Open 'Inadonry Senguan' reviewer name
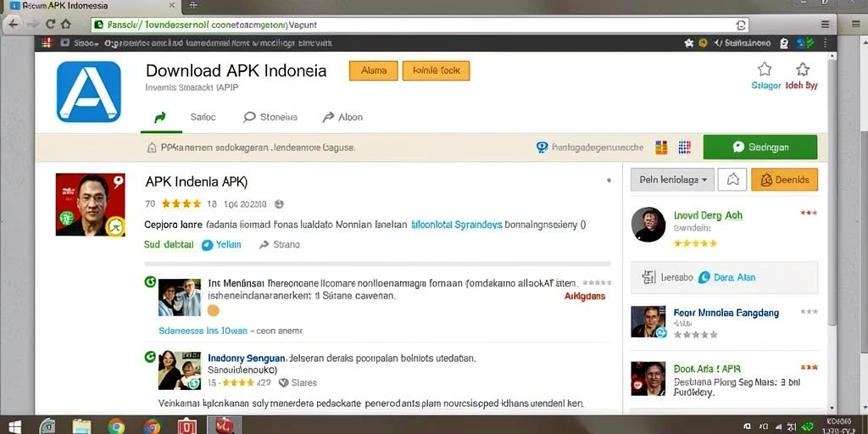 (x=247, y=359)
